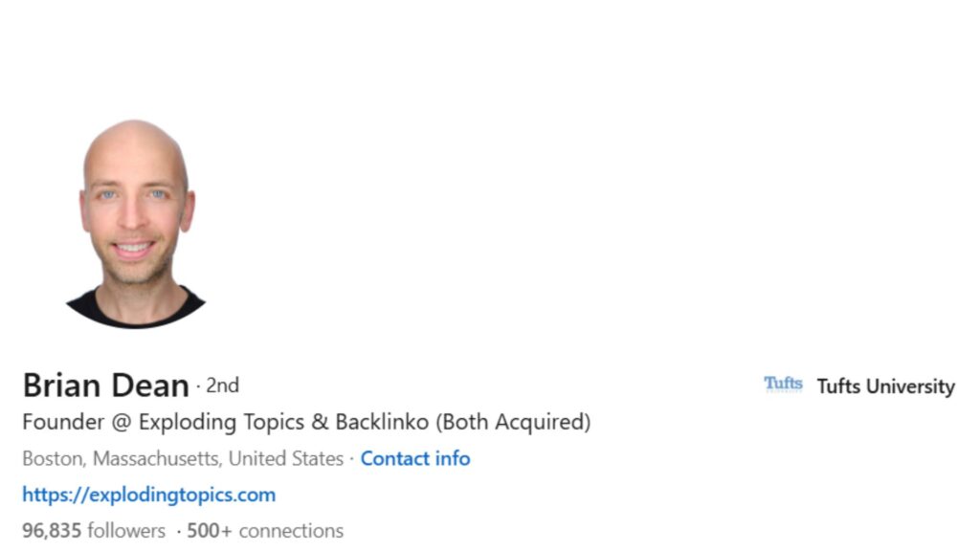
Task: Click Brian Dean's profile photo
Action: pyautogui.click(x=136, y=224)
